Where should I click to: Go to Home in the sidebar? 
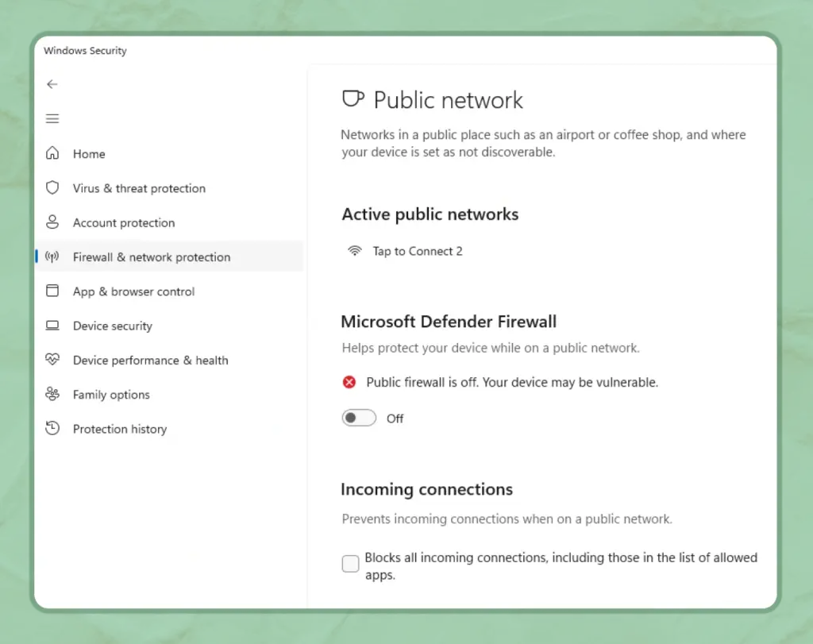pyautogui.click(x=169, y=153)
